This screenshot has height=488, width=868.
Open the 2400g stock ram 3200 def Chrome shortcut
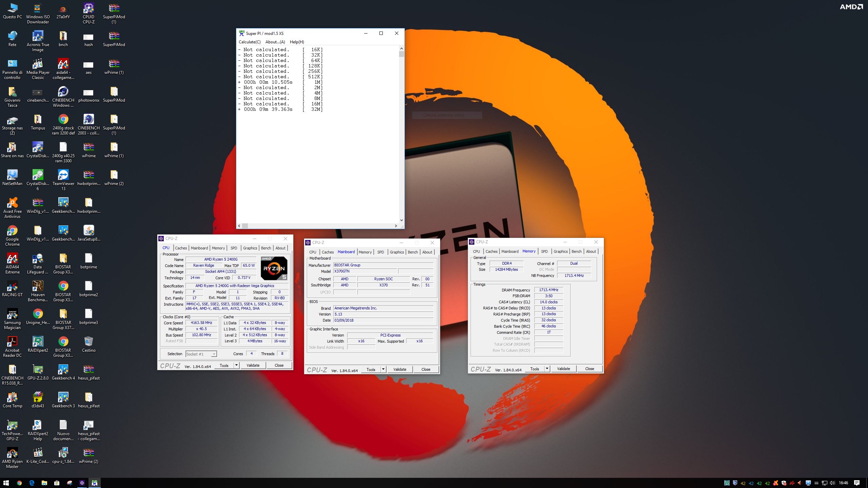(x=63, y=124)
